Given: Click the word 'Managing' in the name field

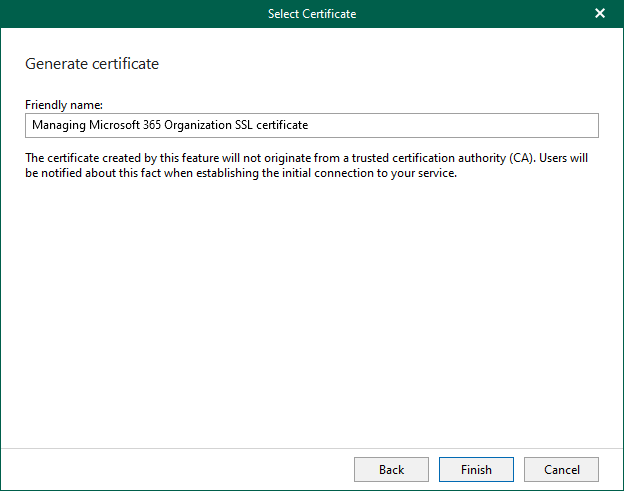Looking at the screenshot, I should [x=57, y=125].
